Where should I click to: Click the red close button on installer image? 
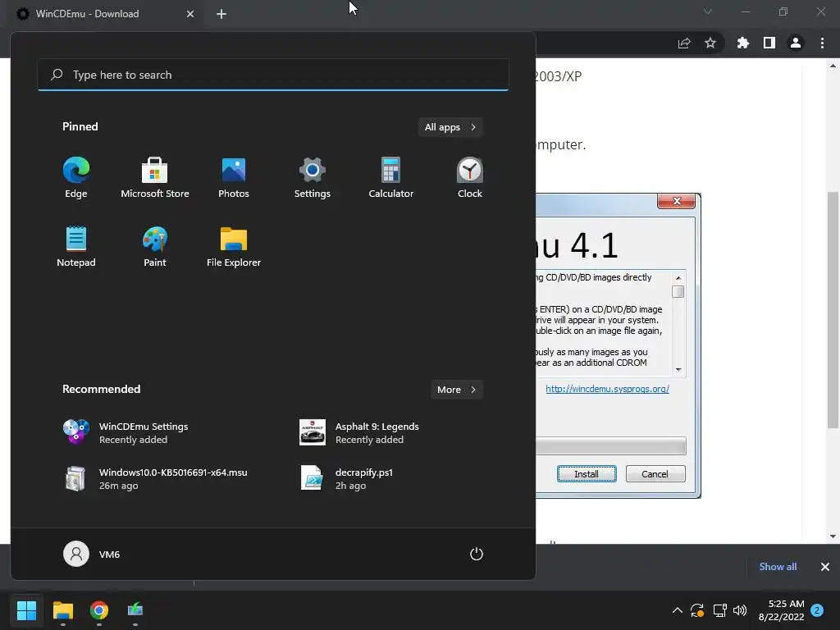coord(676,201)
